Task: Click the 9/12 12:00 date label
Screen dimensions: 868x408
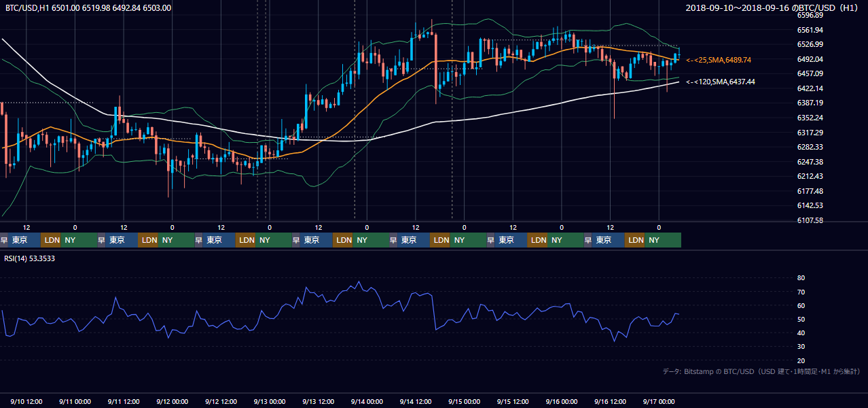Action: click(221, 401)
